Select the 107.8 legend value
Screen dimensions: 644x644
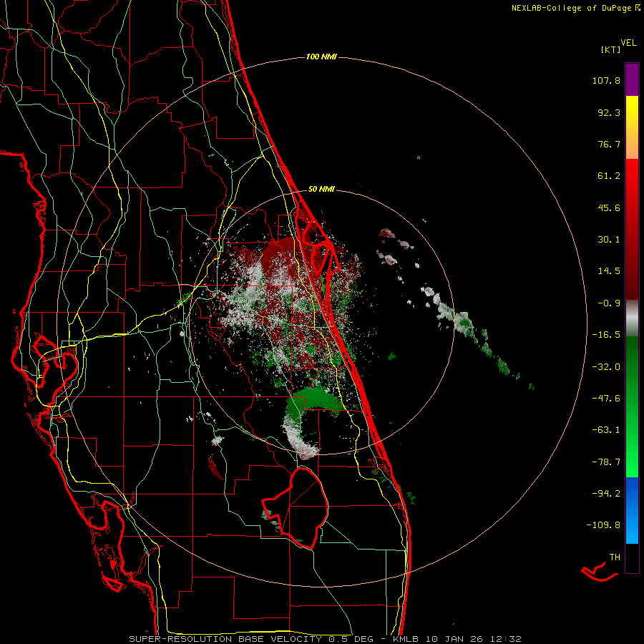click(x=606, y=80)
